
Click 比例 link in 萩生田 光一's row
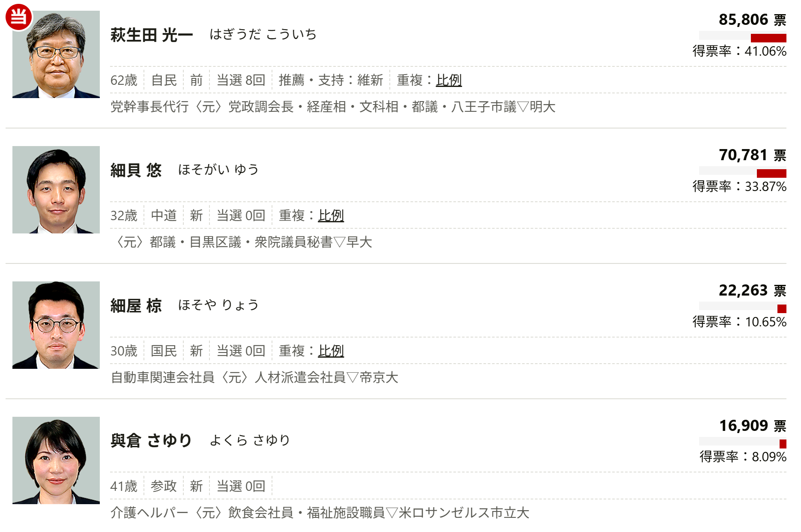tap(448, 80)
